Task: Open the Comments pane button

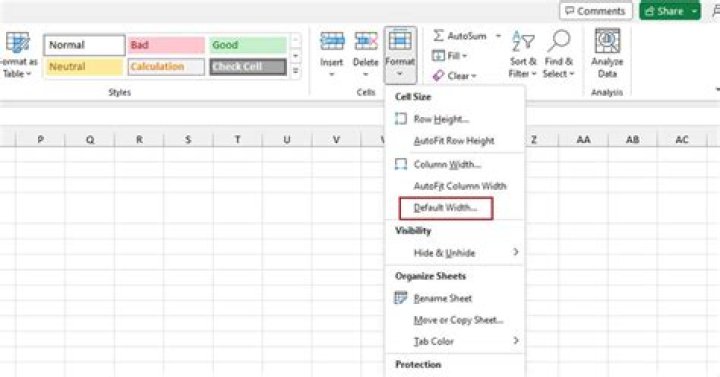Action: [596, 11]
